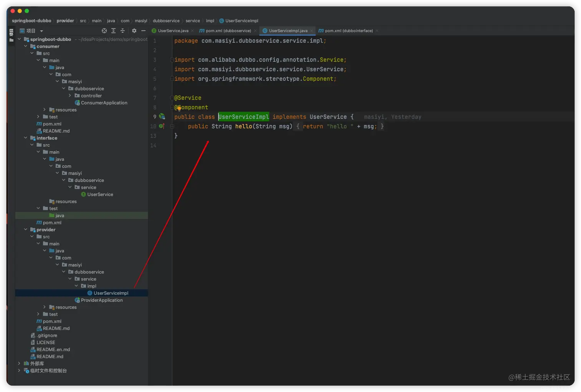Click the highlighted UserServiceImpl class name in code

(x=244, y=117)
